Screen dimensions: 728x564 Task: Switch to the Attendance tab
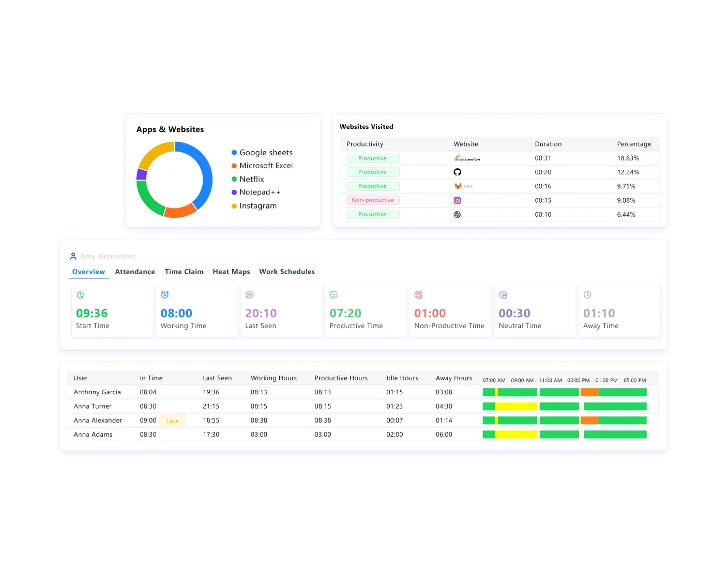pyautogui.click(x=135, y=272)
